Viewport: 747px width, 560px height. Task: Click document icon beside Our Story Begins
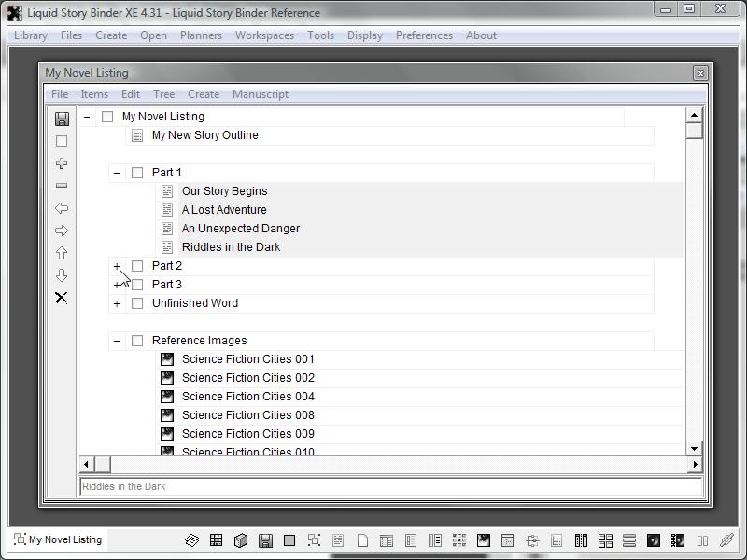click(x=167, y=191)
